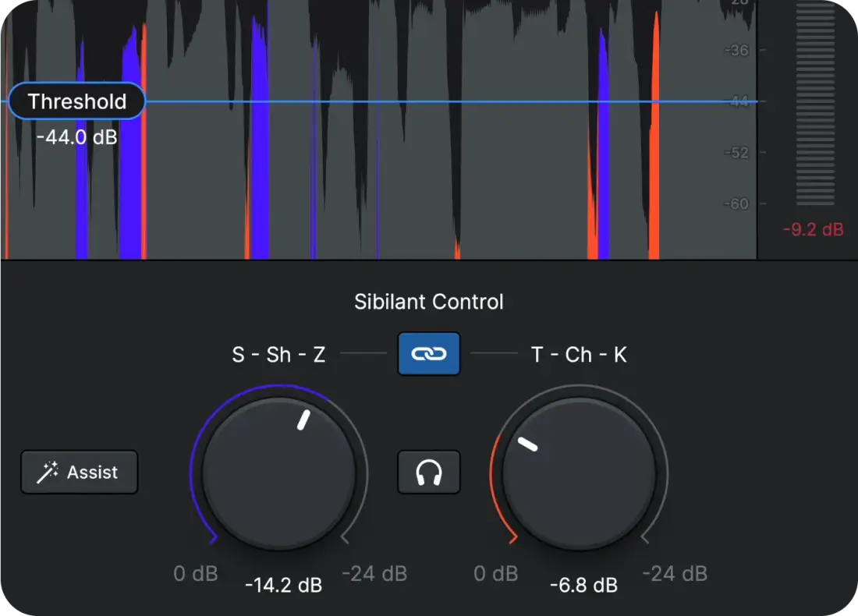Click the 0 dB label under T knob
This screenshot has height=616, width=858.
click(496, 575)
